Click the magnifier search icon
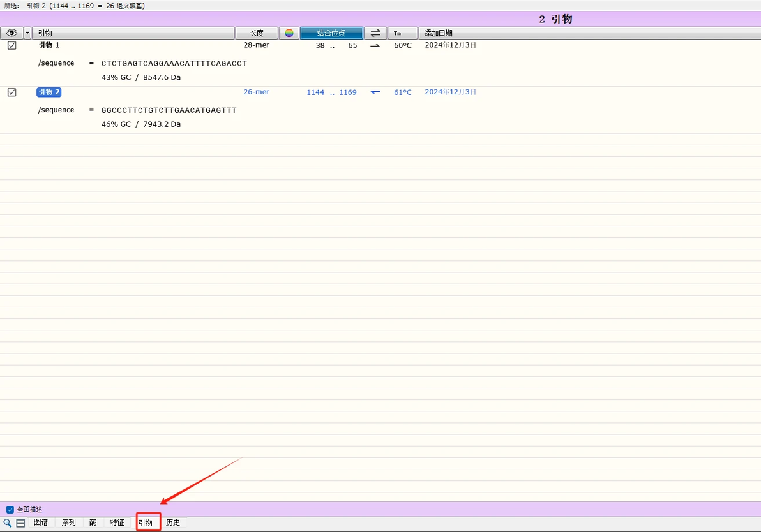The width and height of the screenshot is (761, 532). pos(7,523)
